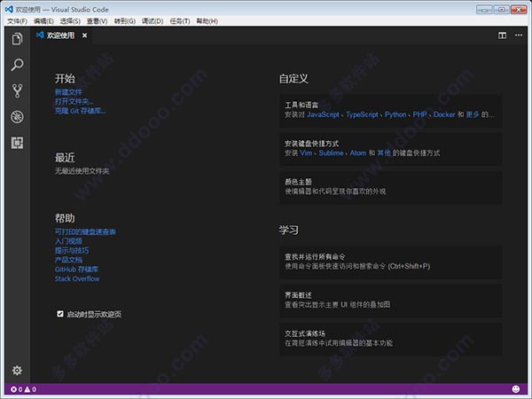Screen dimensions: 532x399
Task: Close the 欢迎使用 tab
Action: (x=84, y=35)
